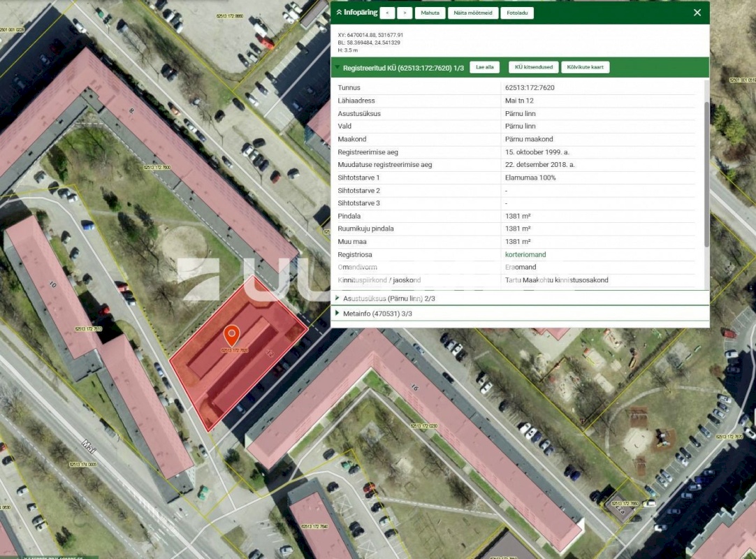Open the Fotoladu button
Image resolution: width=756 pixels, height=559 pixels.
(517, 13)
